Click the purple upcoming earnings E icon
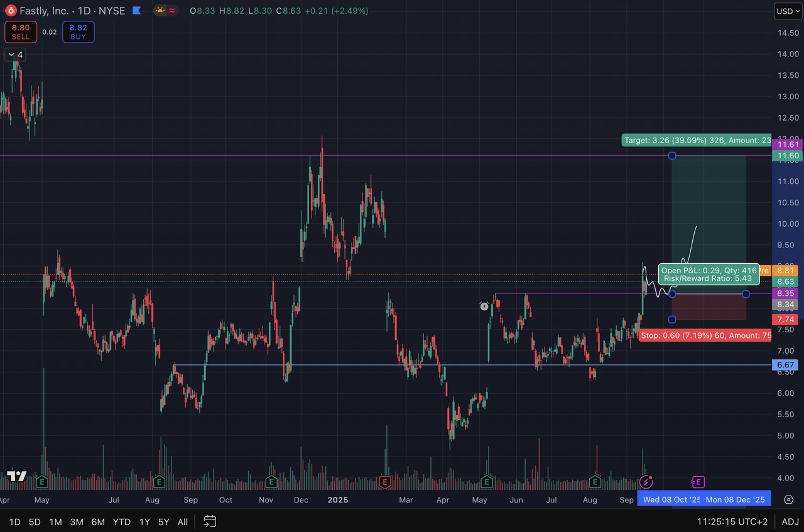The image size is (804, 532). pyautogui.click(x=697, y=482)
